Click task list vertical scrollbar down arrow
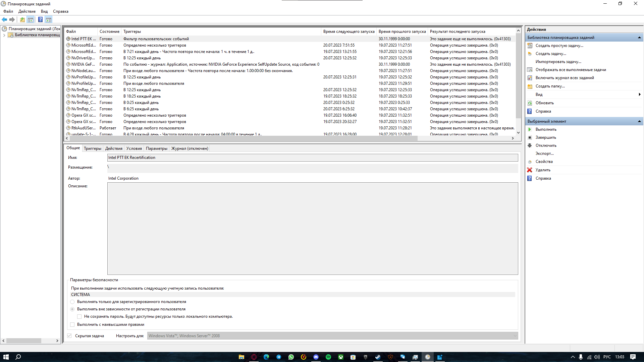Viewport: 644px width, 362px height. coord(518,133)
